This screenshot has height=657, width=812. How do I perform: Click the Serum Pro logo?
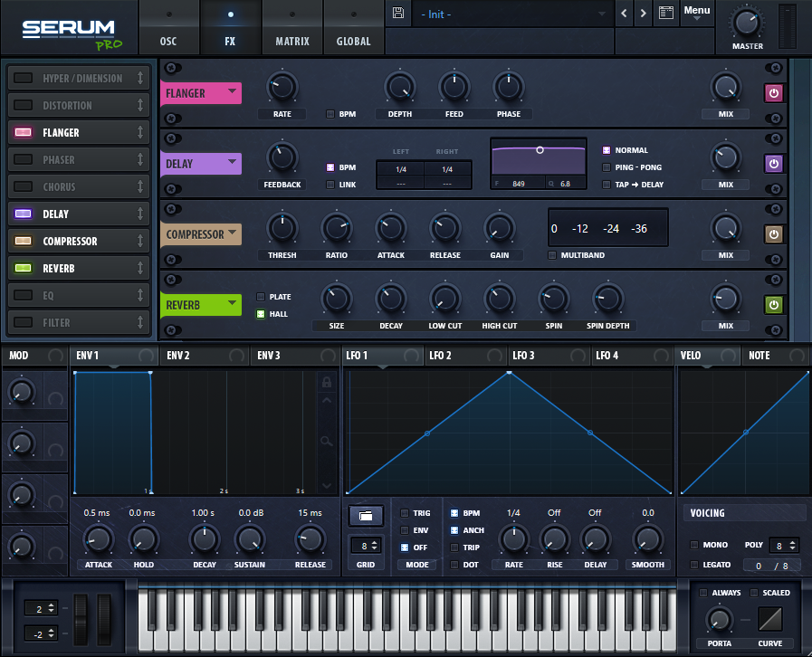(x=72, y=34)
